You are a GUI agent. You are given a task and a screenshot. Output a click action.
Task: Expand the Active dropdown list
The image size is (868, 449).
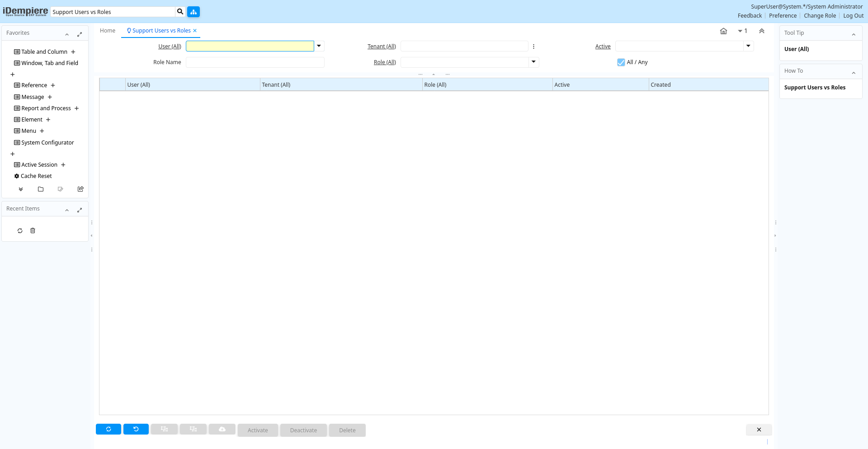click(x=748, y=46)
